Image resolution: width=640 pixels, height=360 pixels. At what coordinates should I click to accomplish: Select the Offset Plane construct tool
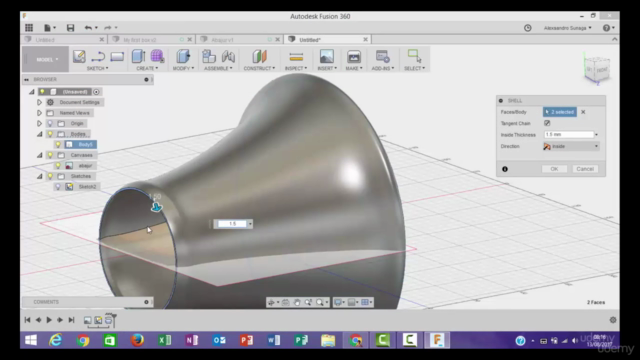point(259,56)
